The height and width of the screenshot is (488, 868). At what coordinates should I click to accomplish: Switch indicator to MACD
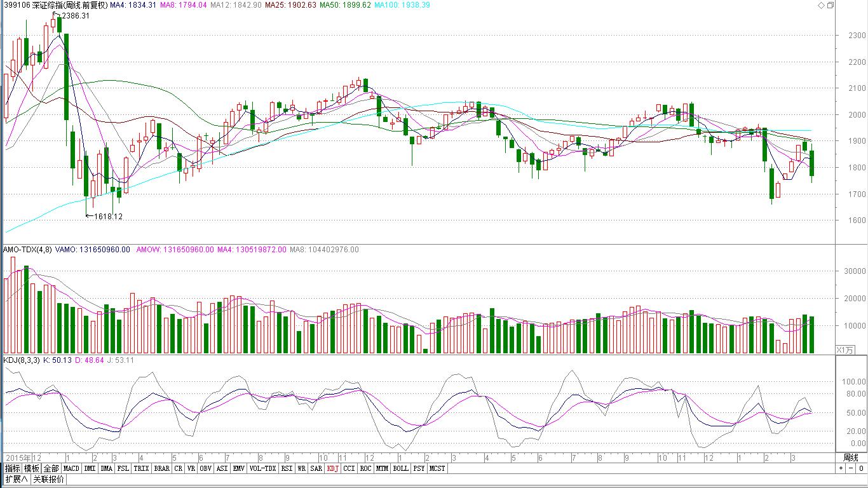tap(72, 469)
